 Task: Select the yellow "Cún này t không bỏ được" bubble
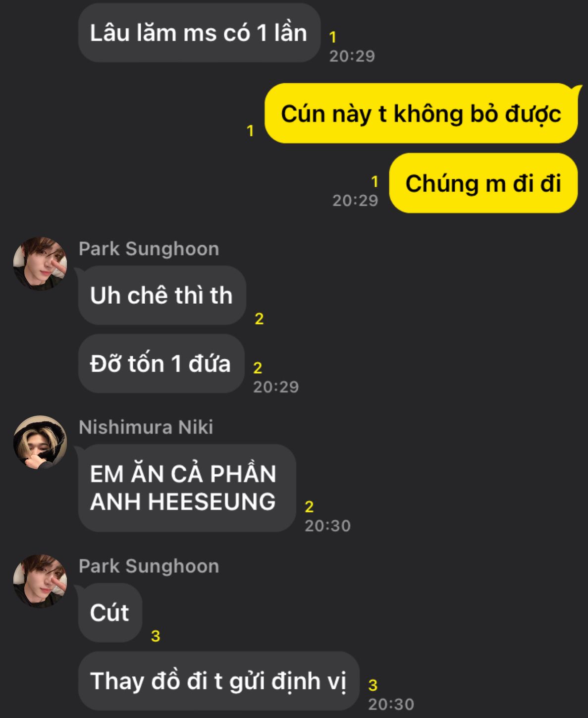coord(421,113)
